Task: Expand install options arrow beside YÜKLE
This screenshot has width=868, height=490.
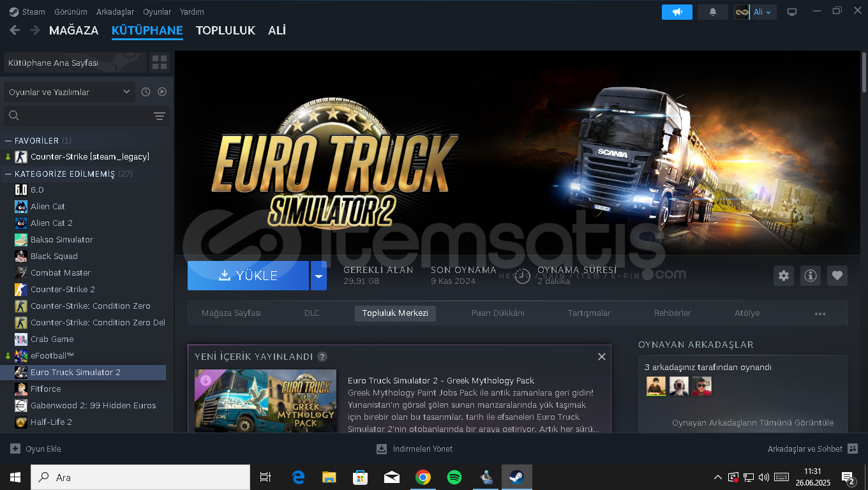Action: (318, 276)
